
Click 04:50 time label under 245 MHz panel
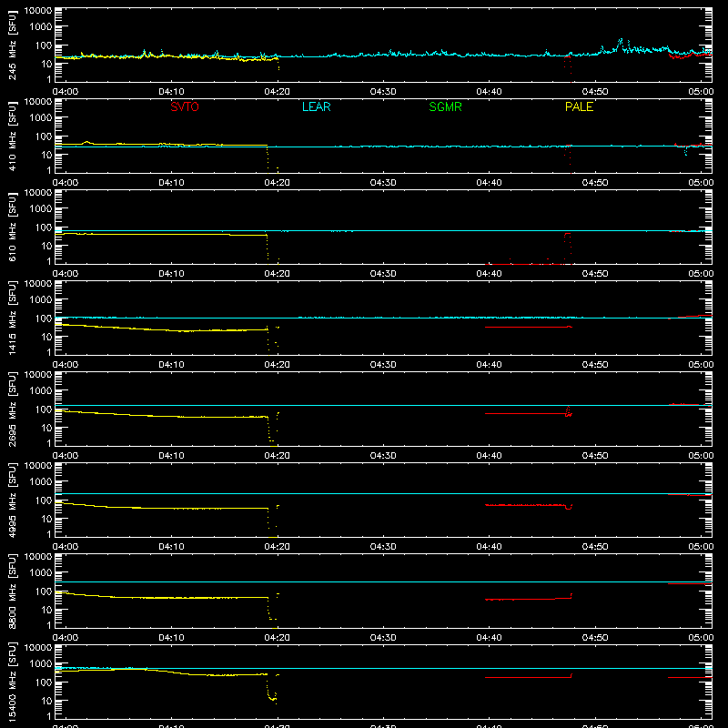click(595, 92)
